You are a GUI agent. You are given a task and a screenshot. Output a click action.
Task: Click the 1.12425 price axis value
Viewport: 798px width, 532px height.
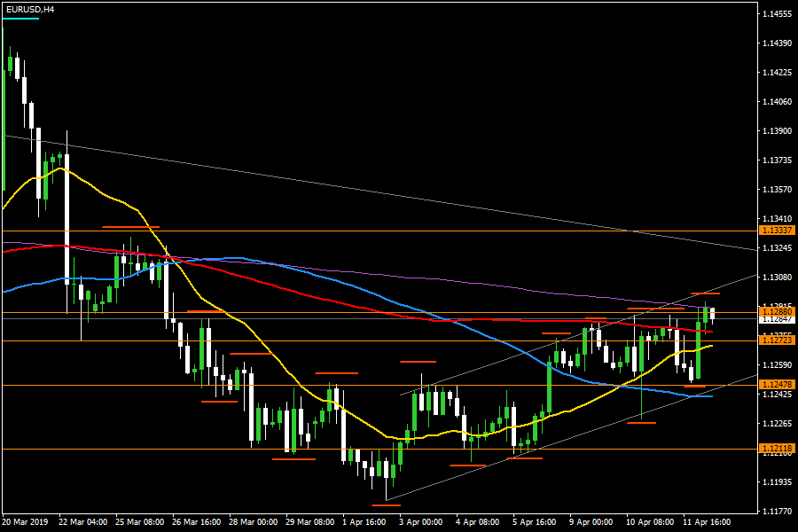(778, 395)
